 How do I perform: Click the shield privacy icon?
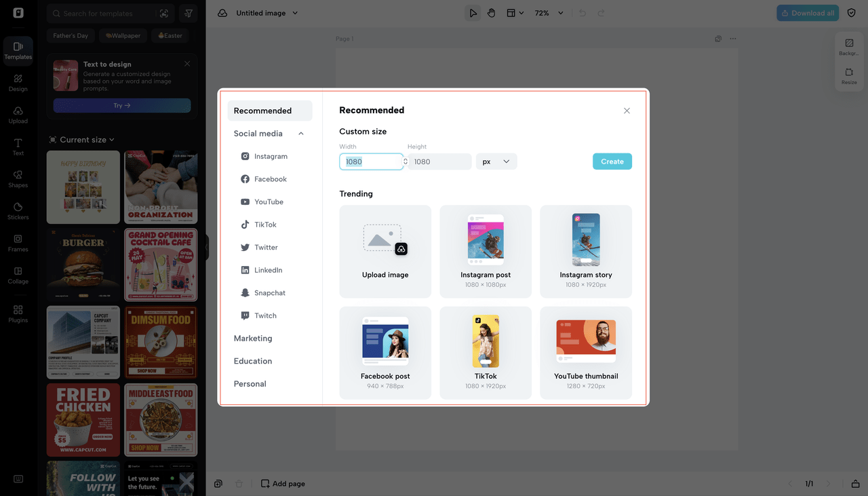tap(852, 13)
